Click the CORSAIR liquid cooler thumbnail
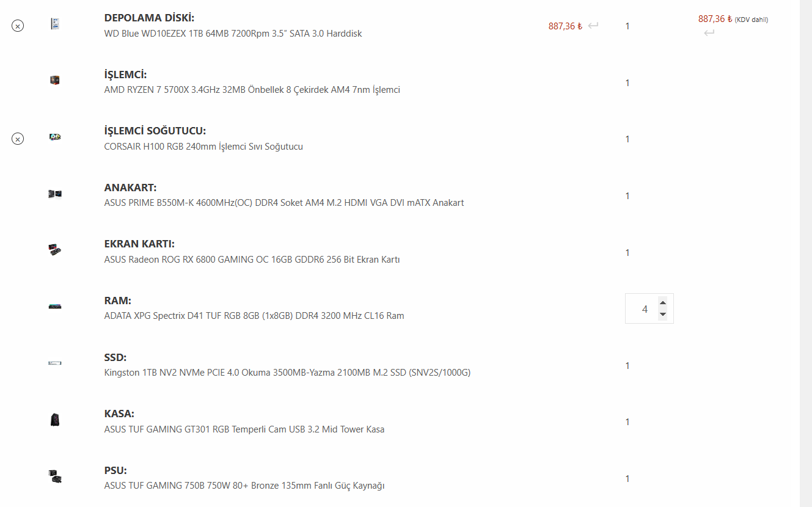This screenshot has height=507, width=812. click(55, 137)
